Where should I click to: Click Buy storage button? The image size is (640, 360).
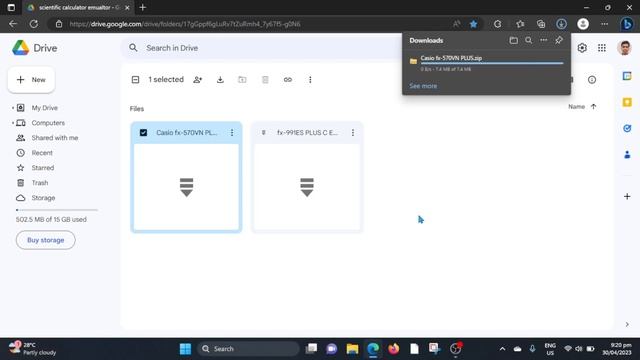point(46,240)
